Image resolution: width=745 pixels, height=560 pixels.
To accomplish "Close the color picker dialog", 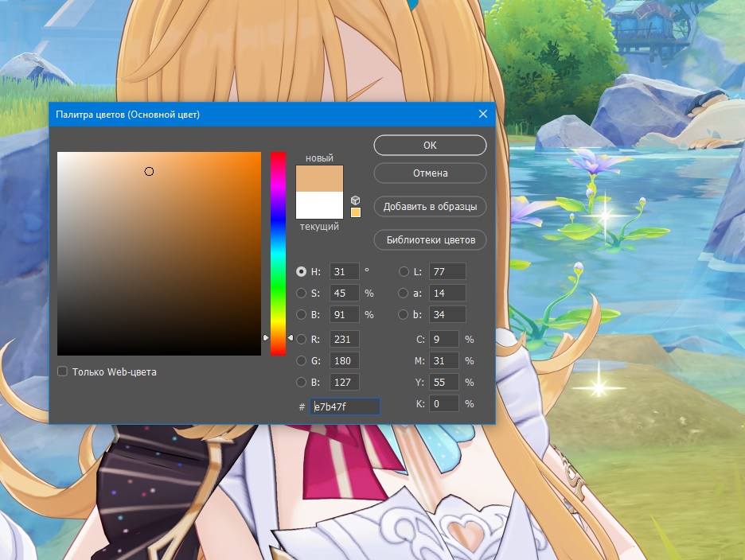I will point(483,114).
